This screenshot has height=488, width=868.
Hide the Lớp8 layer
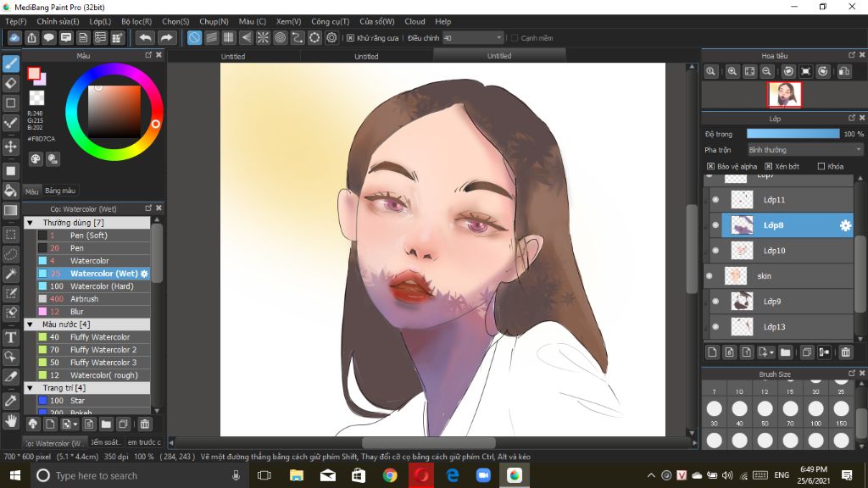pyautogui.click(x=715, y=225)
